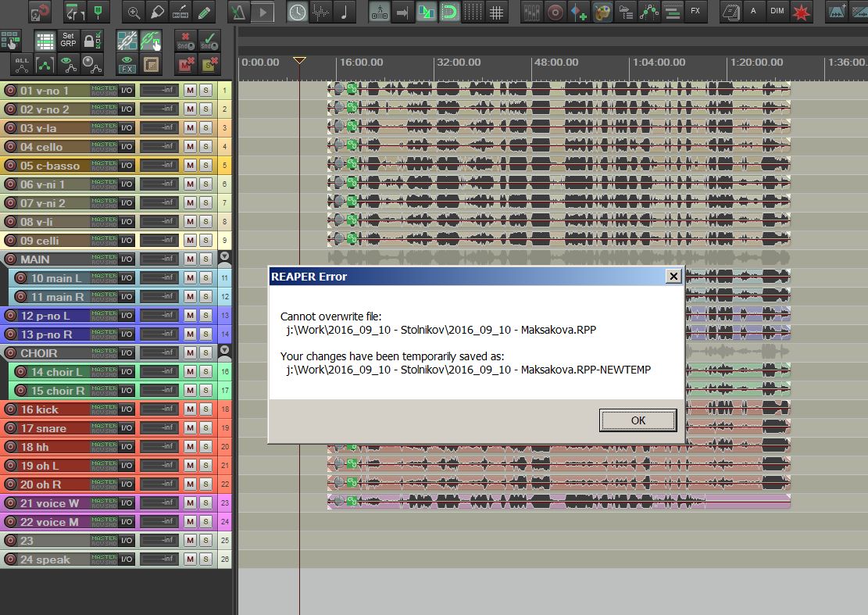868x615 pixels.
Task: Open the color palette theme icon
Action: click(602, 12)
